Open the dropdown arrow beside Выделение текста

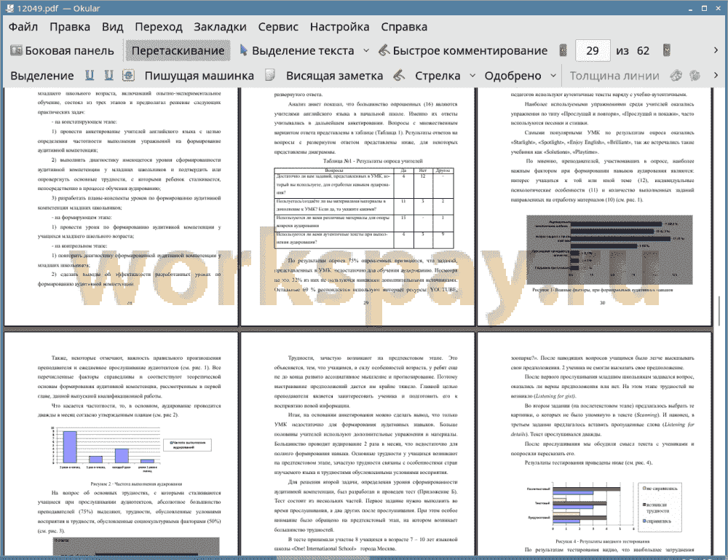coord(366,51)
